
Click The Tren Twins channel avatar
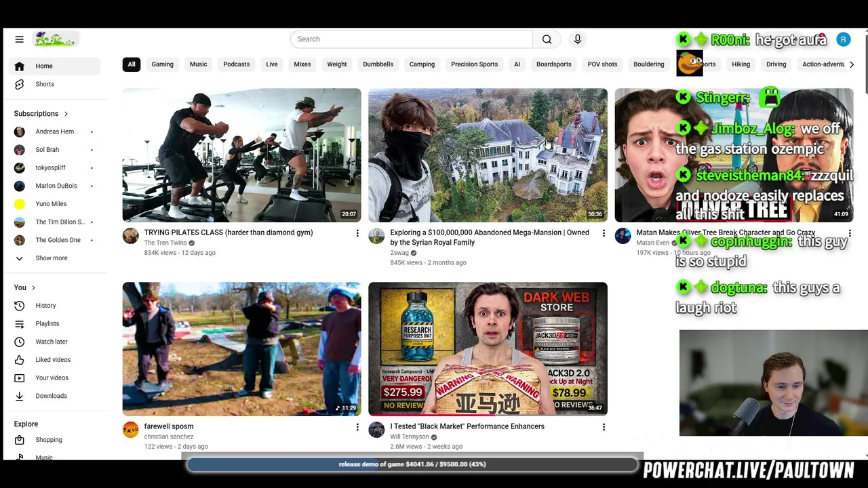pos(130,236)
